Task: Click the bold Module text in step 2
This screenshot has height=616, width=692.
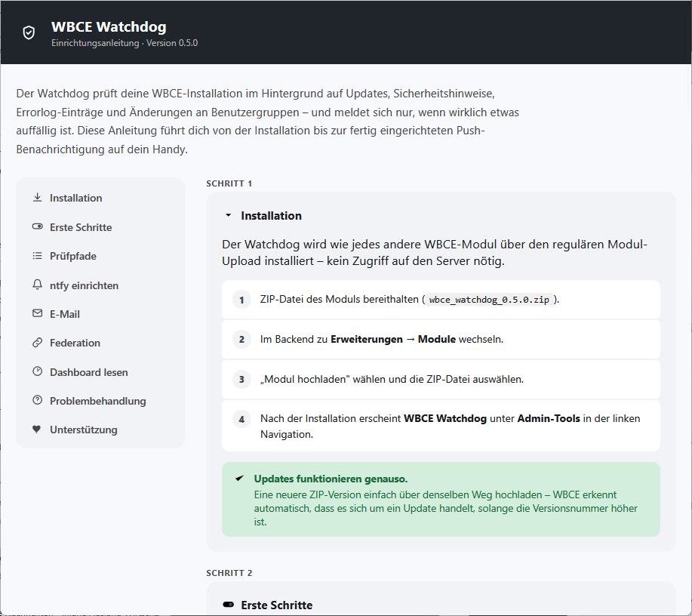Action: click(436, 339)
